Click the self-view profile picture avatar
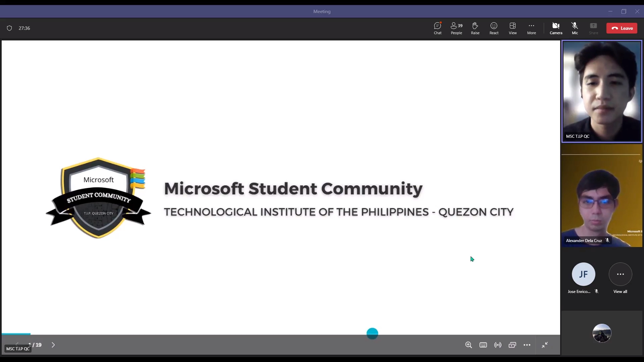Viewport: 644px width, 362px height. pyautogui.click(x=602, y=333)
